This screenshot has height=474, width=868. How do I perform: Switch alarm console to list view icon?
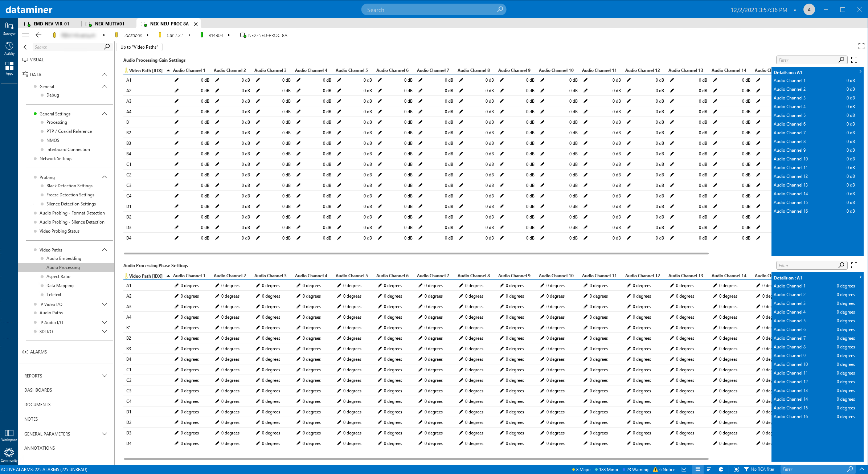(x=697, y=469)
